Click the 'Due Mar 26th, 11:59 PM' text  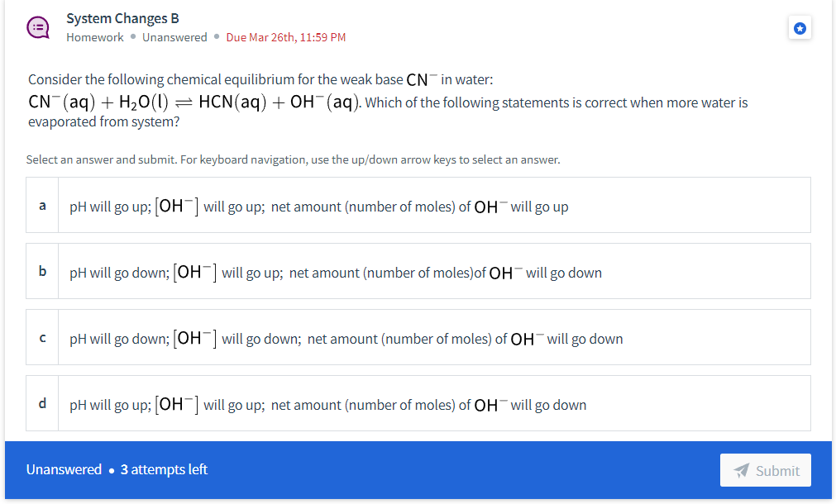tap(286, 37)
